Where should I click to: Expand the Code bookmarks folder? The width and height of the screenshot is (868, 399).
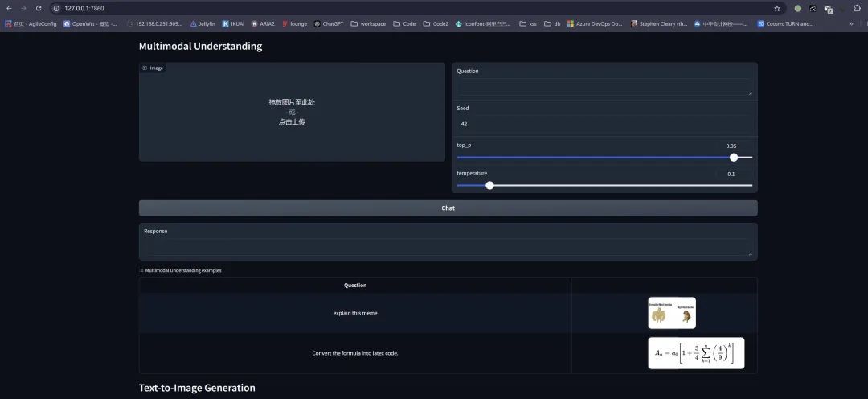404,24
